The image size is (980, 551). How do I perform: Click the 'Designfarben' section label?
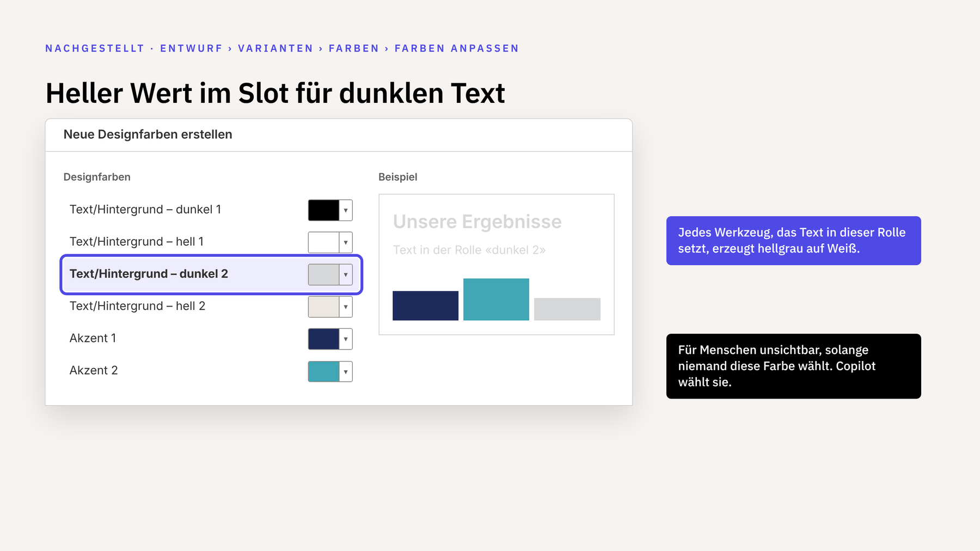pos(97,177)
